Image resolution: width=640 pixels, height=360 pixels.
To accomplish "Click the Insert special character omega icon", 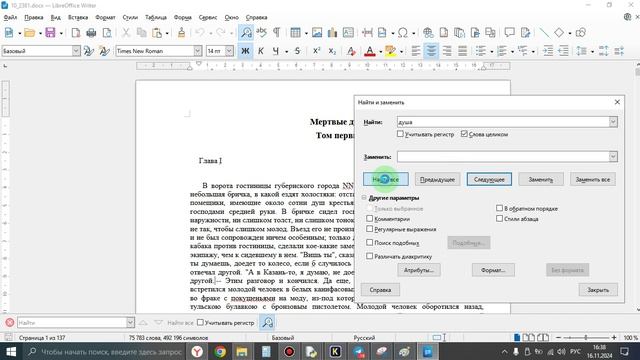I will (x=402, y=33).
